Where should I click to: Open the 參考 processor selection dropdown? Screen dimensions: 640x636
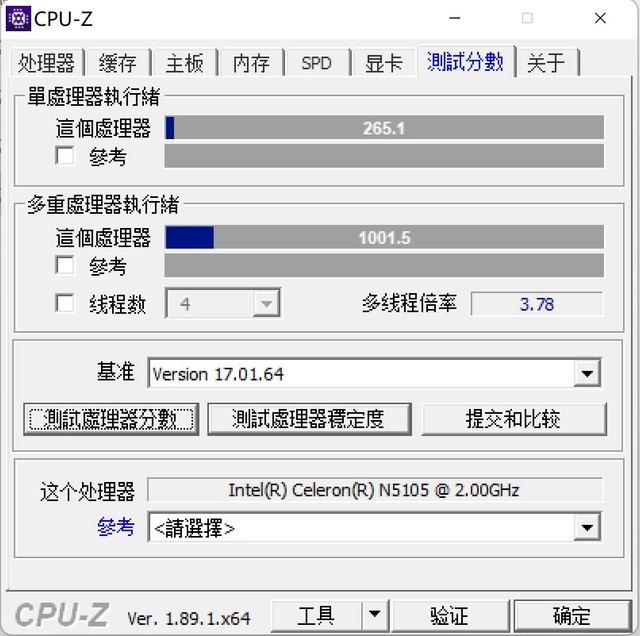point(587,527)
